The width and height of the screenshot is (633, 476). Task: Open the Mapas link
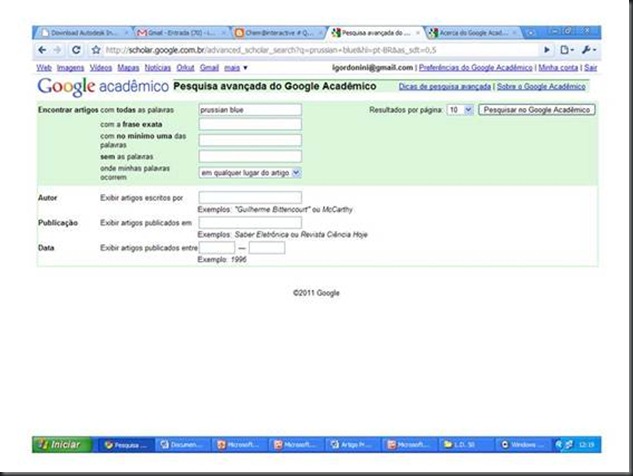[128, 68]
